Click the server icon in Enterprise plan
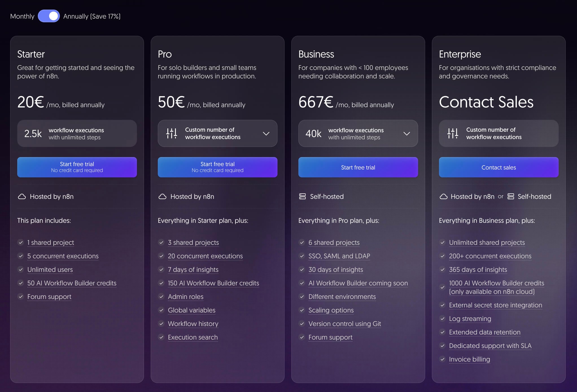The image size is (577, 392). click(x=511, y=197)
